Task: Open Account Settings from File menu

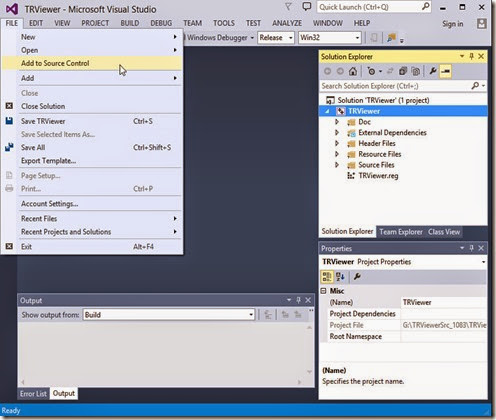Action: [92, 203]
